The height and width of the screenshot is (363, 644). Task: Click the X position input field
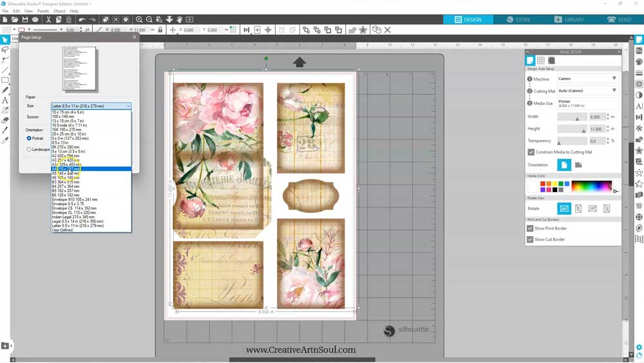click(x=190, y=30)
